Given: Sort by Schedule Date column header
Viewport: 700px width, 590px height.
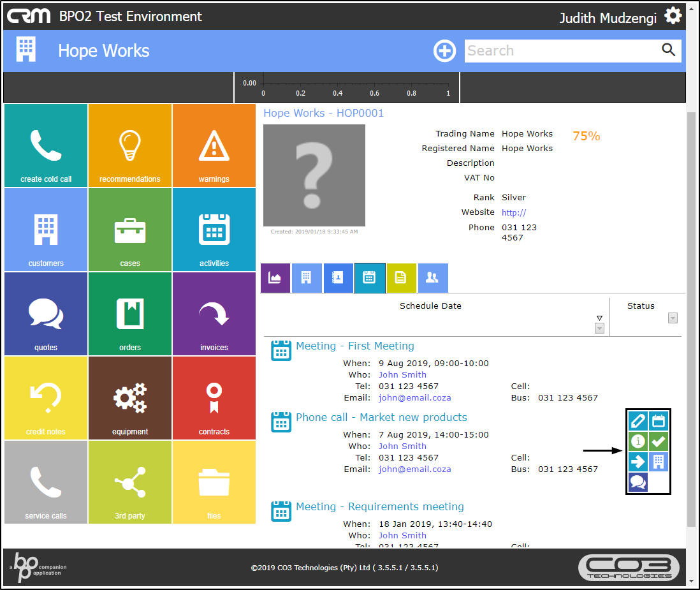Looking at the screenshot, I should pyautogui.click(x=430, y=306).
